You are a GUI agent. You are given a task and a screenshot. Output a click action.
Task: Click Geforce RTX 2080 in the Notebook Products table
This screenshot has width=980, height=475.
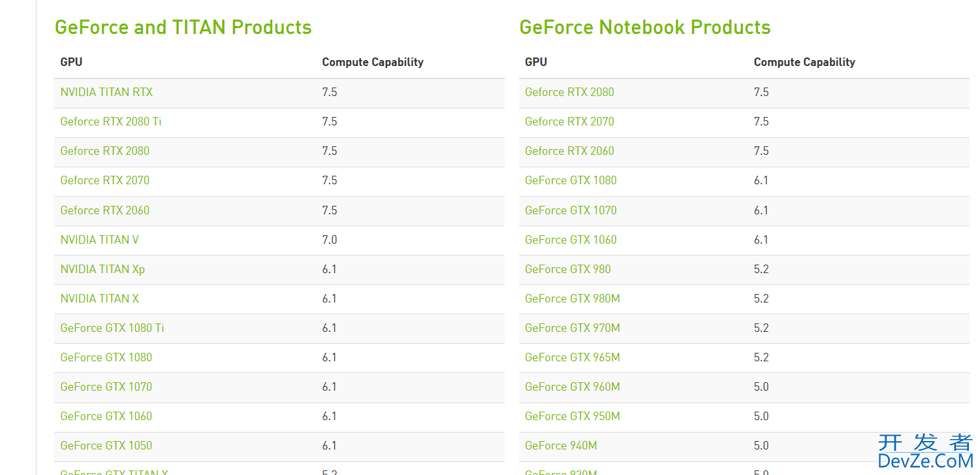click(569, 92)
